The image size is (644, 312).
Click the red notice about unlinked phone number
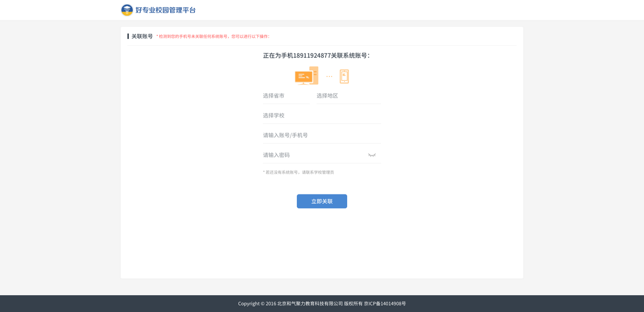[x=213, y=36]
